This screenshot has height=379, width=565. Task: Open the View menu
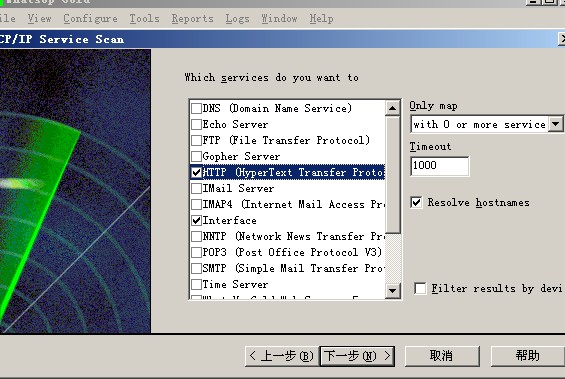tap(39, 18)
